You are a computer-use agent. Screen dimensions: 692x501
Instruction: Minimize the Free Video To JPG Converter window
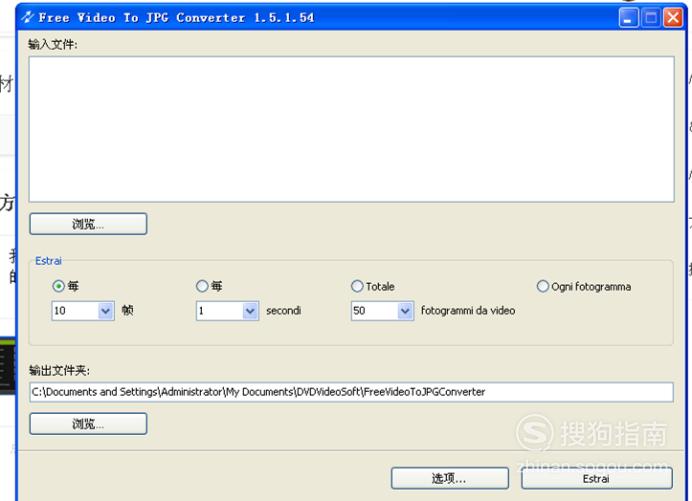(628, 18)
